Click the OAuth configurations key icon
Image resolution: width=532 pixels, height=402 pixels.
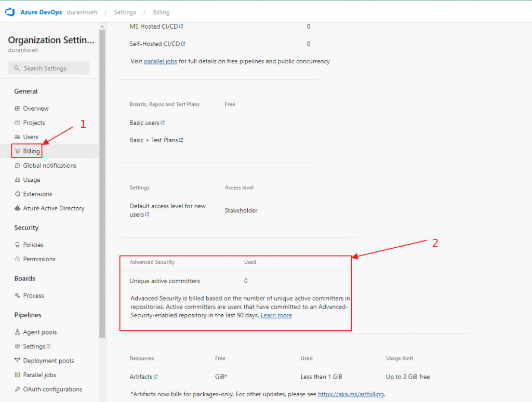(x=17, y=390)
